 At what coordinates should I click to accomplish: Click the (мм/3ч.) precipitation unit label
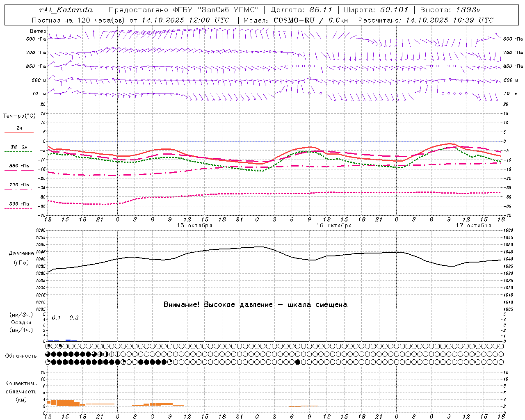21,315
